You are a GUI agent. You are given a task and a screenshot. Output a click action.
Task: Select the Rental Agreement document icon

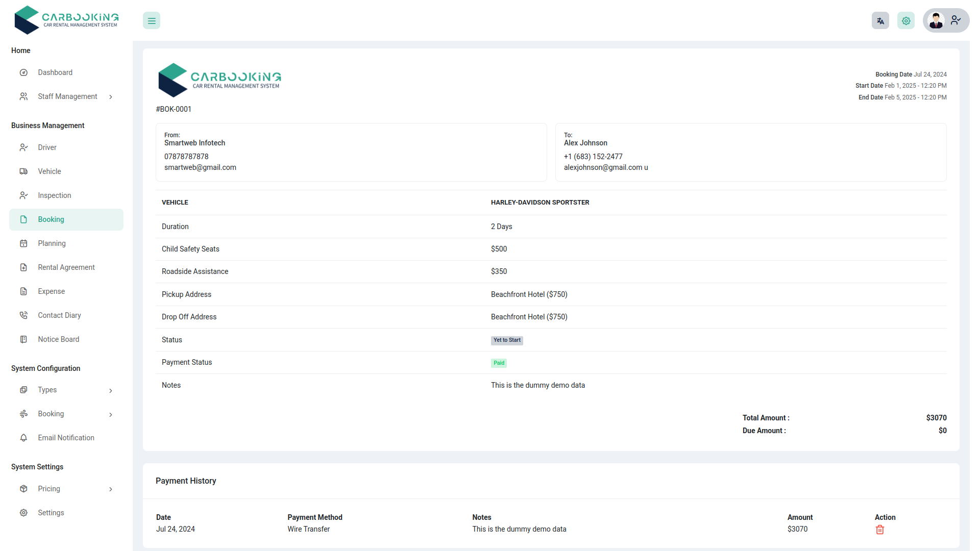click(24, 267)
